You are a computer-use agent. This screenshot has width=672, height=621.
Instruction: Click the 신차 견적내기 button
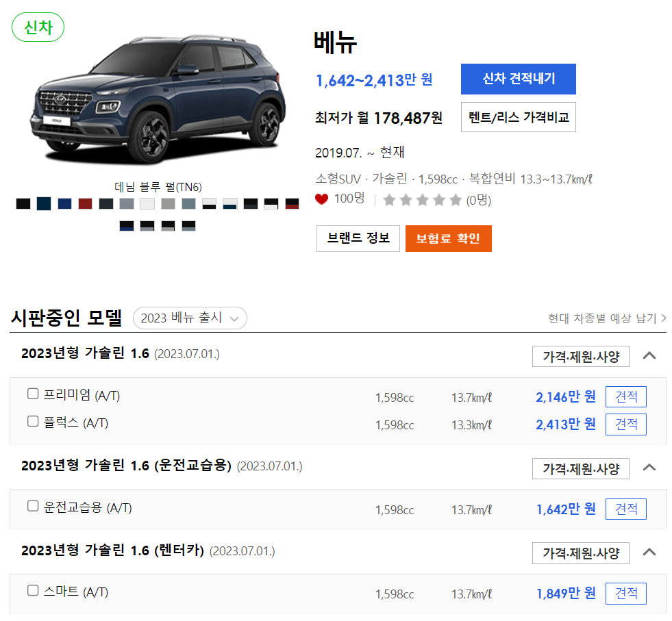518,79
